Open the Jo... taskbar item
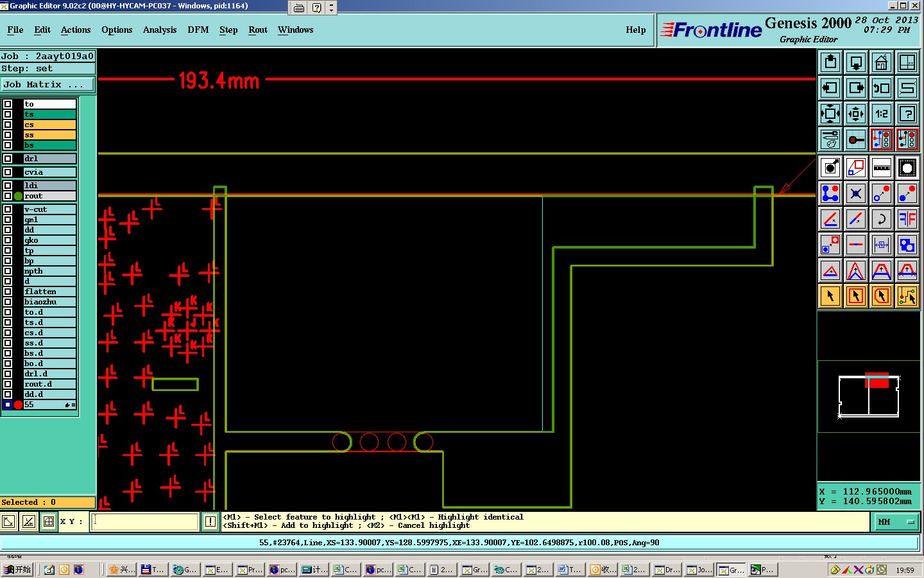924x578 pixels. [699, 570]
